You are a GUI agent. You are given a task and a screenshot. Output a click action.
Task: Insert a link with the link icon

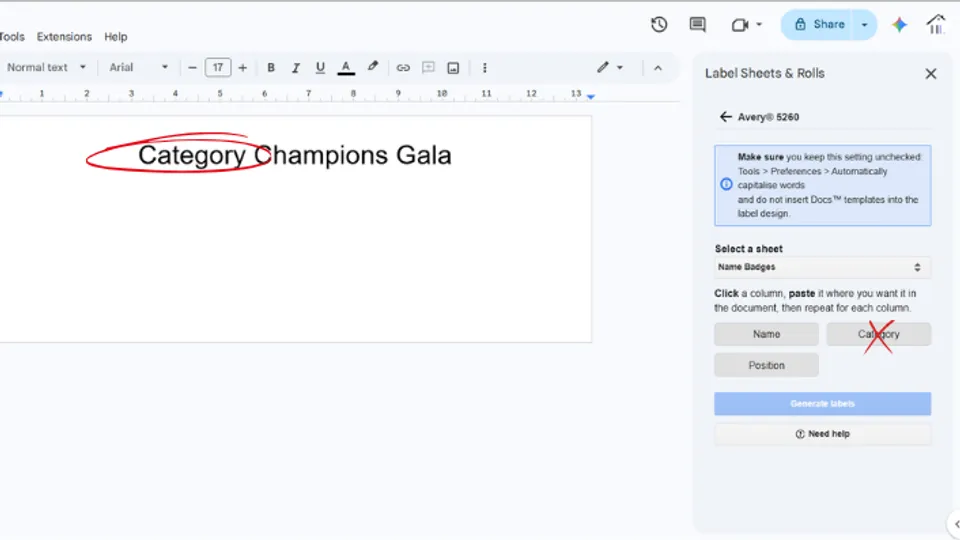(x=403, y=67)
